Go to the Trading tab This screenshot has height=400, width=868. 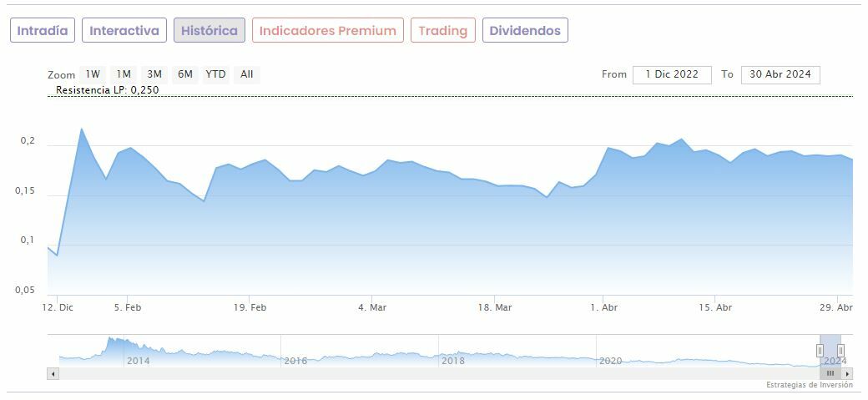[443, 31]
